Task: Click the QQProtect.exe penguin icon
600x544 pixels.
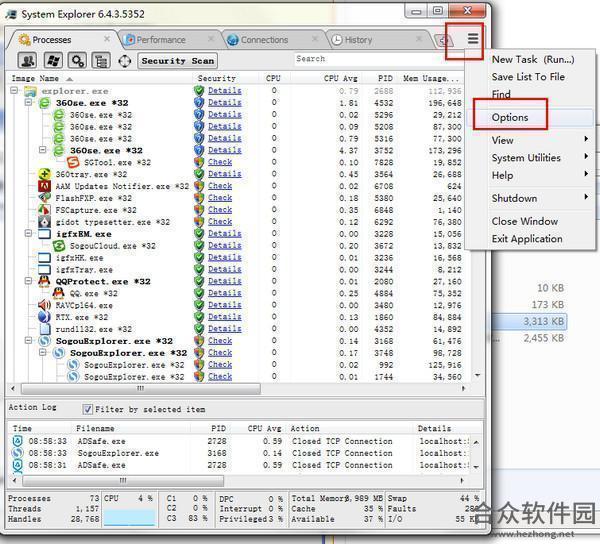Action: click(45, 281)
